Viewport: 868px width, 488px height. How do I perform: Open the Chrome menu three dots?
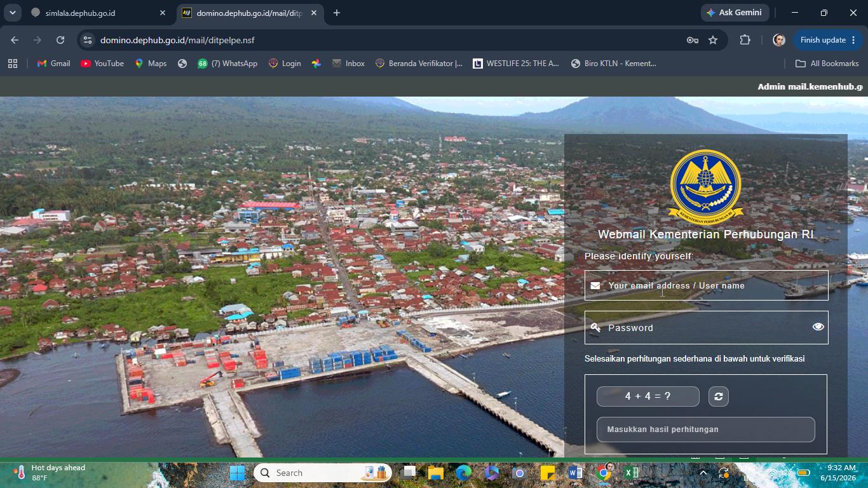click(853, 40)
